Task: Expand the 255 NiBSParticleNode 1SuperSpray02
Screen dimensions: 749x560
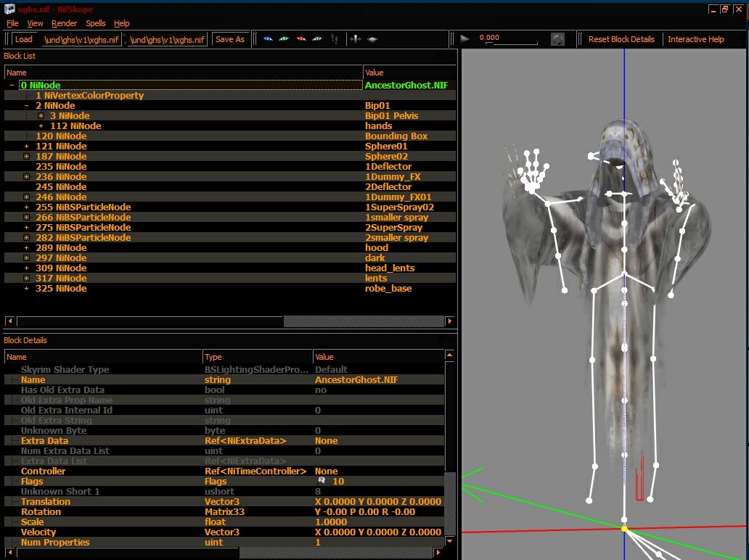Action: (x=26, y=207)
